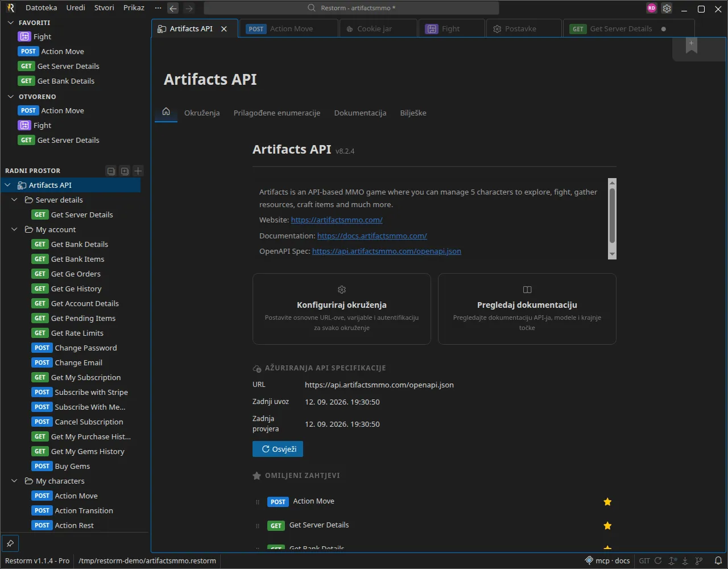728x569 pixels.
Task: Expand all folders in Radni prostor
Action: pos(125,171)
